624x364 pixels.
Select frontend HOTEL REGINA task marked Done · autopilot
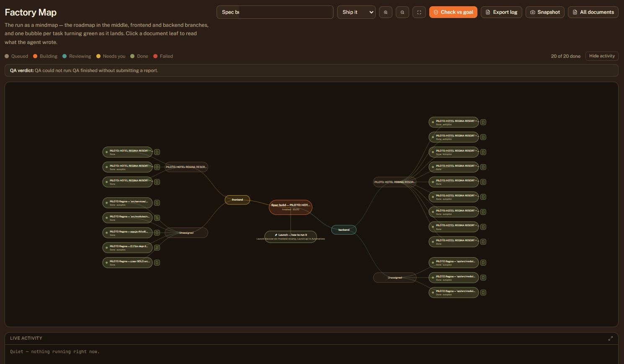(x=127, y=167)
